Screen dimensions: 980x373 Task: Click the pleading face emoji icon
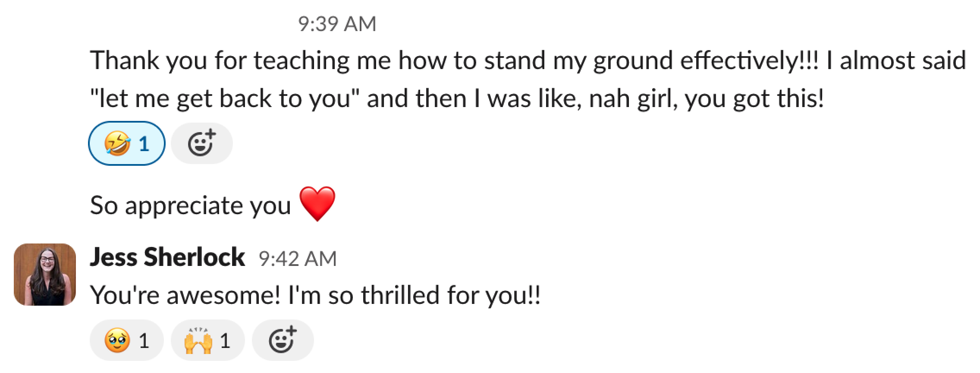click(117, 341)
